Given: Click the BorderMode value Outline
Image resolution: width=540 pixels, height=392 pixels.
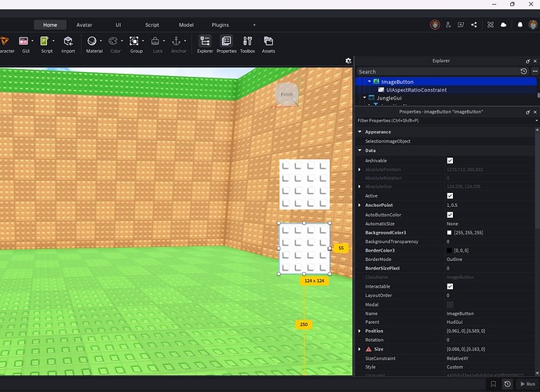Looking at the screenshot, I should point(454,260).
